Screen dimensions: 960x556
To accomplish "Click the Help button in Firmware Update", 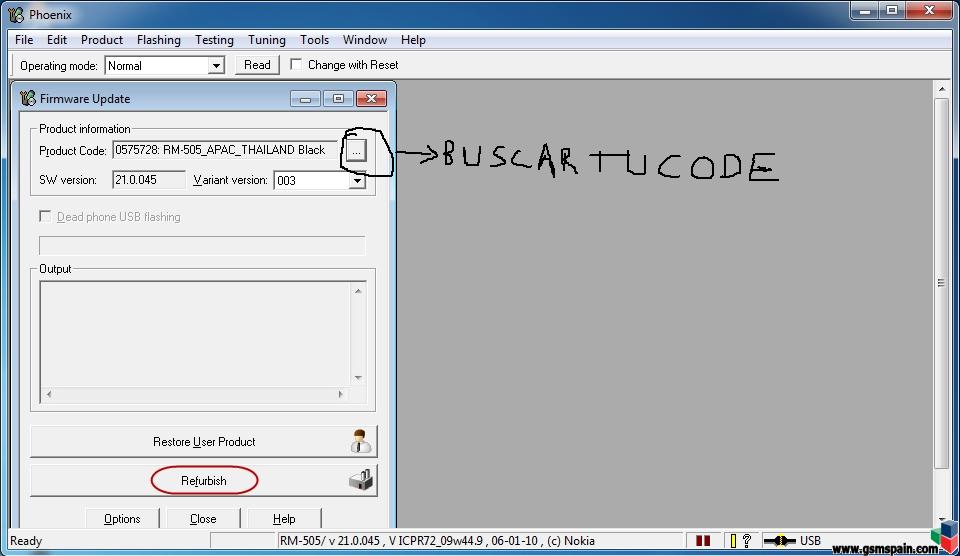I will coord(284,519).
